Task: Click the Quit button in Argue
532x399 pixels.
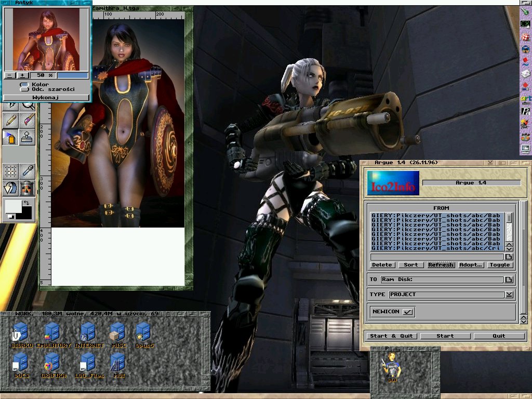Action: (499, 336)
